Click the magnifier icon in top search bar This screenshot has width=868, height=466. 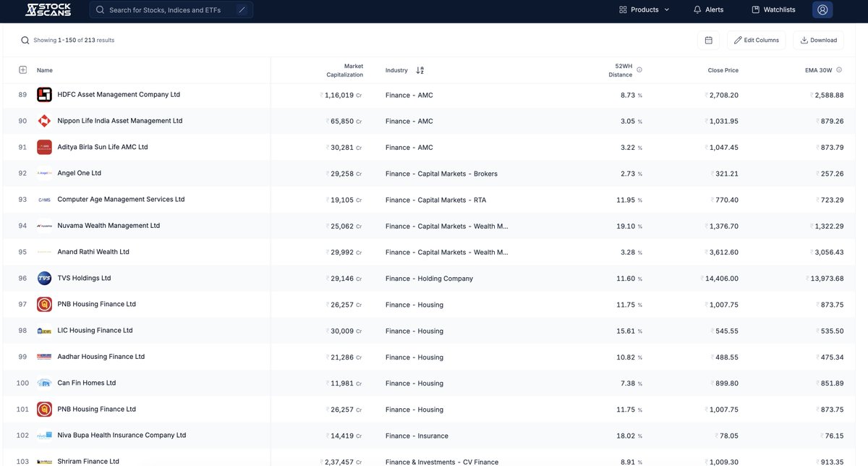click(100, 10)
